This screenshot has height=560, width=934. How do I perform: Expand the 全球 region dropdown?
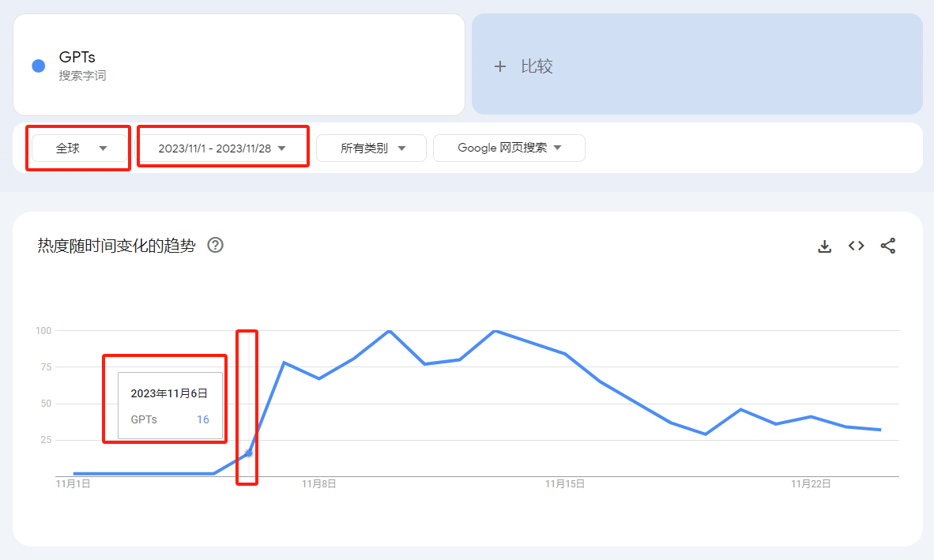[79, 148]
